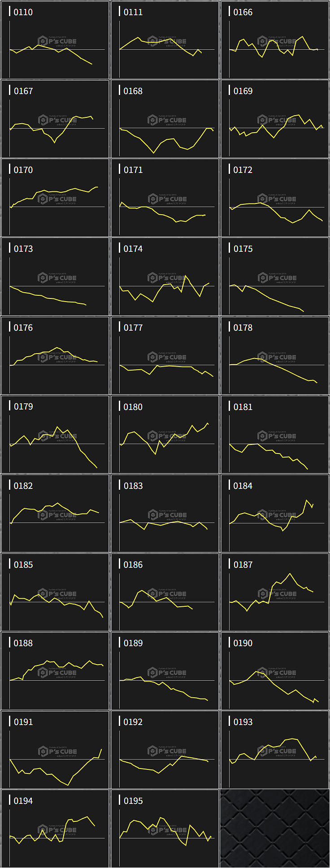
Task: Open the last graph card 0195
Action: point(165,829)
